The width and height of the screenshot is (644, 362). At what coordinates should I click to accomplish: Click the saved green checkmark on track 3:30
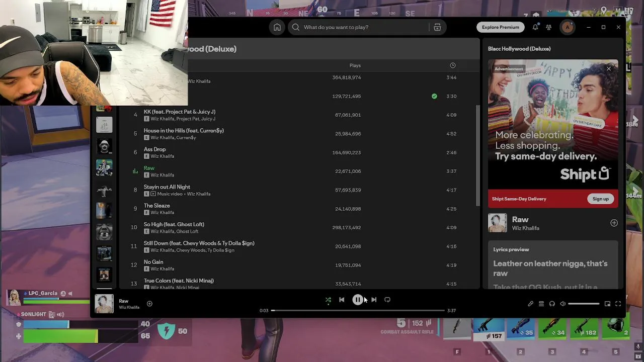[x=434, y=96]
